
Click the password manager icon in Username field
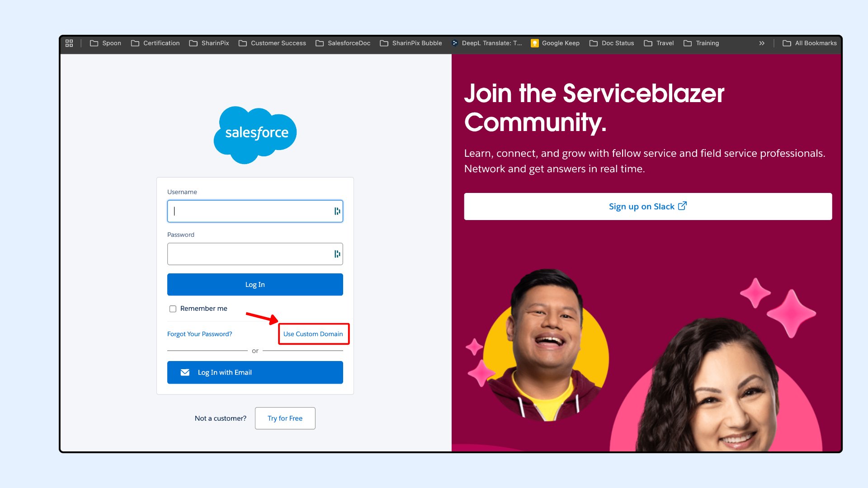pos(337,211)
